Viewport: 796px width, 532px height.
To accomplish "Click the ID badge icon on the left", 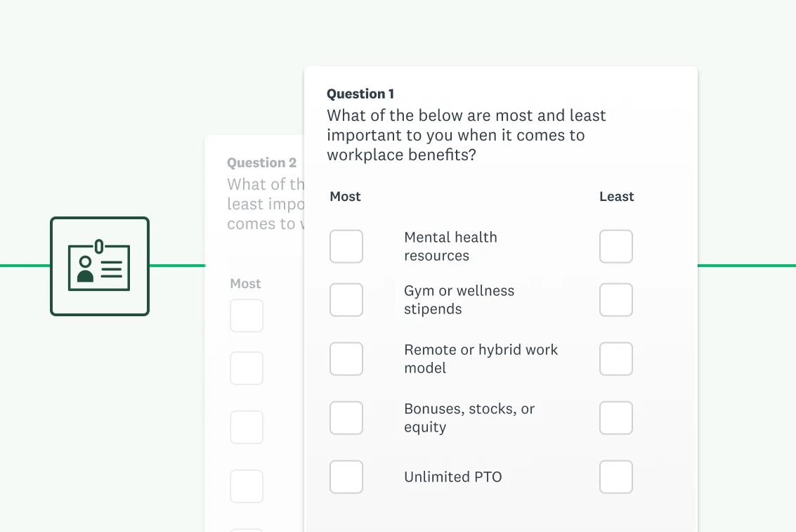I will (x=99, y=266).
